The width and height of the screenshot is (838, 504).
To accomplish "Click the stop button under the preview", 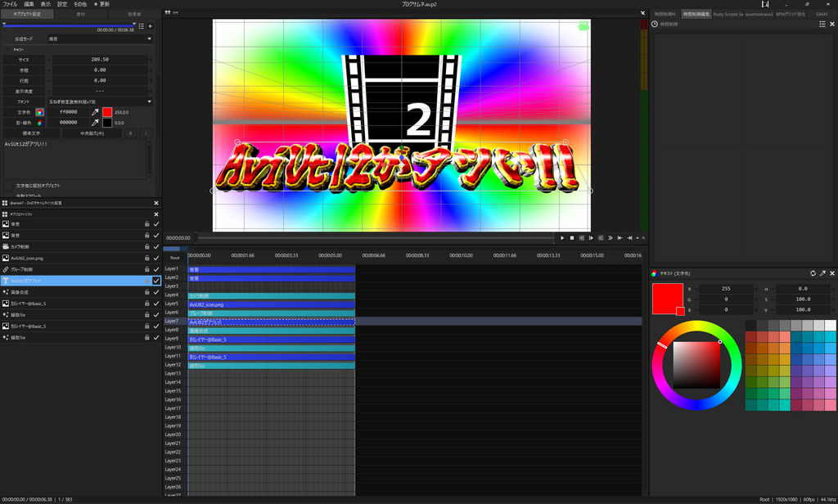I will [x=572, y=238].
